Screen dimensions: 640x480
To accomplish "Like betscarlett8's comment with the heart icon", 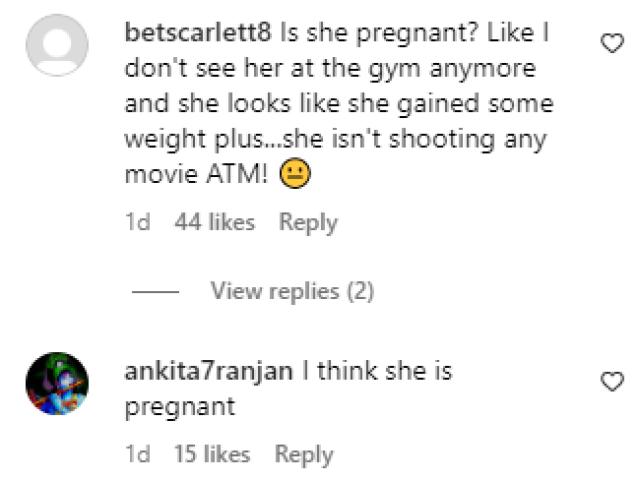I will [610, 42].
